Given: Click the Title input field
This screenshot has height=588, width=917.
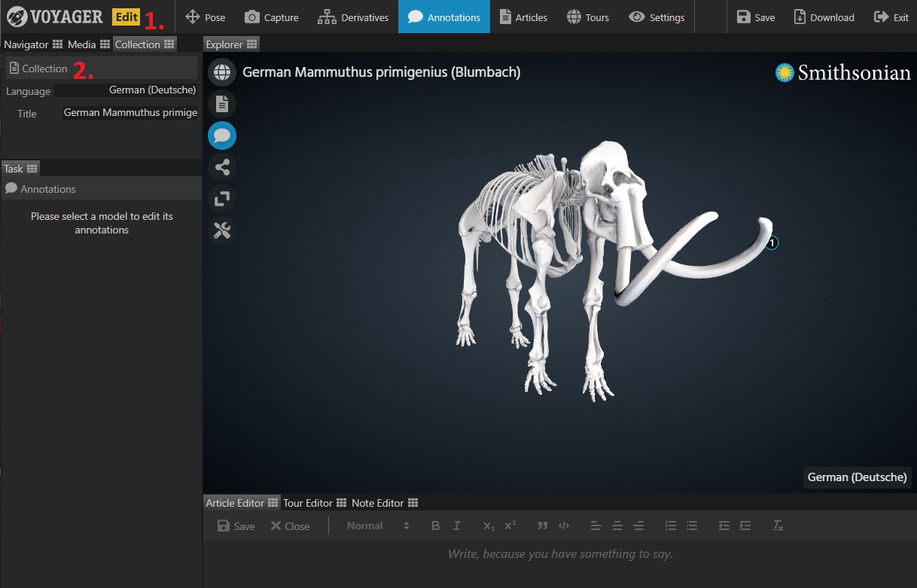Looking at the screenshot, I should (x=129, y=113).
